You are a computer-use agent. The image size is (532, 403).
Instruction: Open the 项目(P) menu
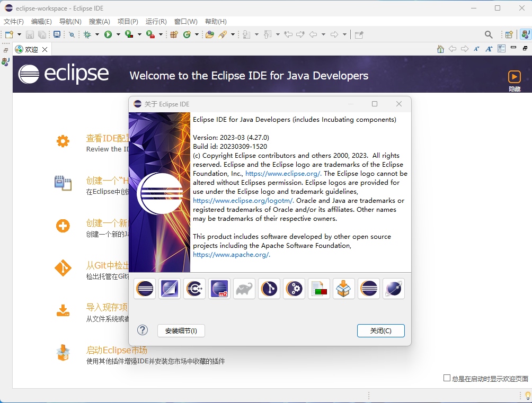pyautogui.click(x=128, y=22)
